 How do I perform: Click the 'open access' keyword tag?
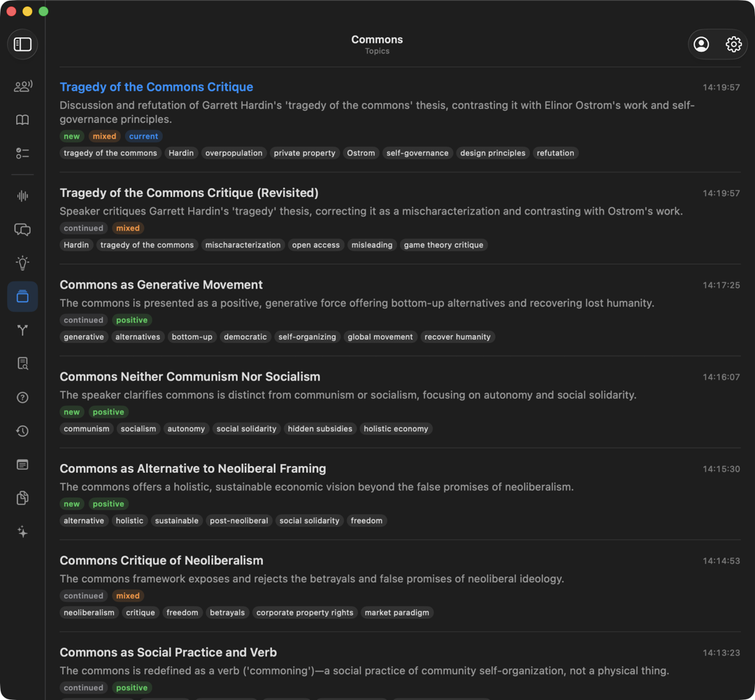[x=315, y=245]
